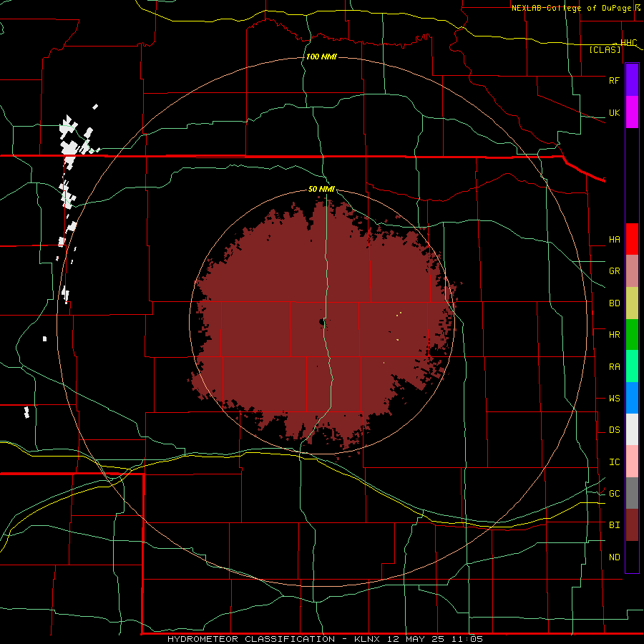
Task: Click the RF legend label
Action: coord(614,80)
